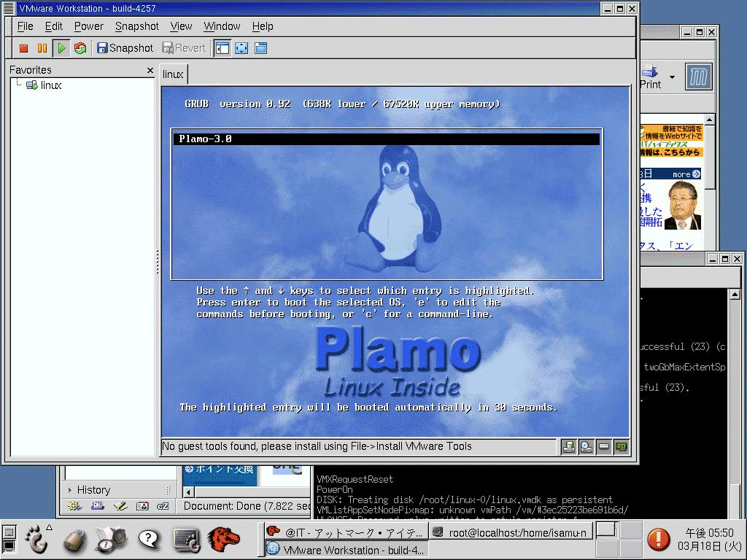Image resolution: width=747 pixels, height=560 pixels.
Task: Click the Reset virtual machine icon
Action: 80,48
